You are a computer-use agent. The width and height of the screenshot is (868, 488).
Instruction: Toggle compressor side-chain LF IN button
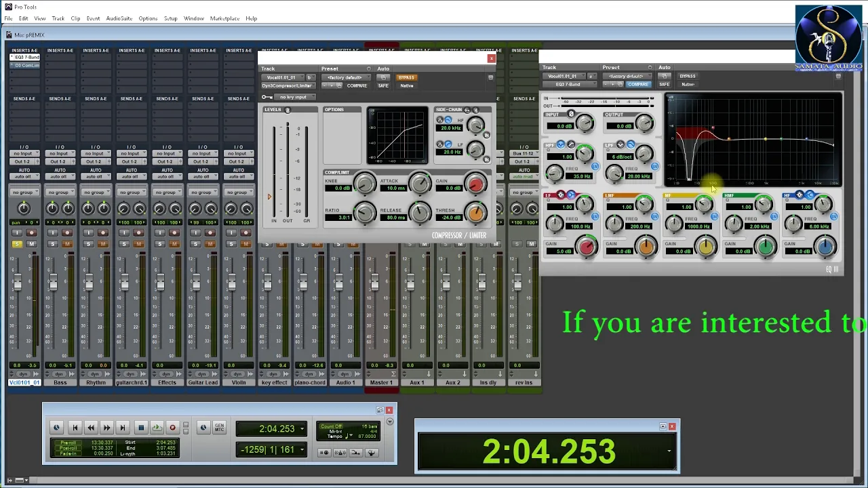[x=486, y=159]
